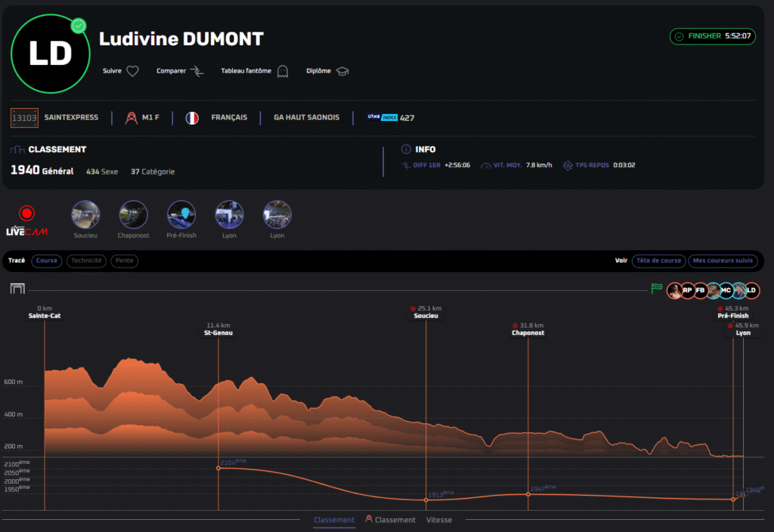Click the INFO circle icon

tap(406, 150)
